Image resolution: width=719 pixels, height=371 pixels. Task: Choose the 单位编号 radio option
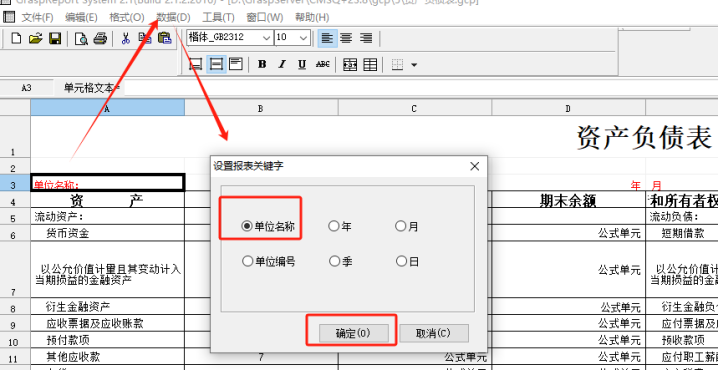pos(268,261)
